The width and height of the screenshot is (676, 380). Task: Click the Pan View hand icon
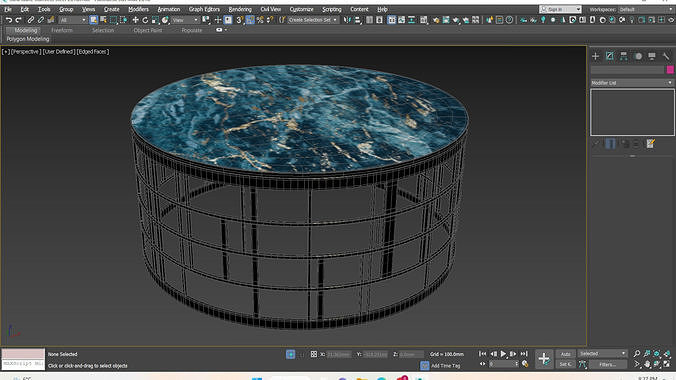(647, 364)
